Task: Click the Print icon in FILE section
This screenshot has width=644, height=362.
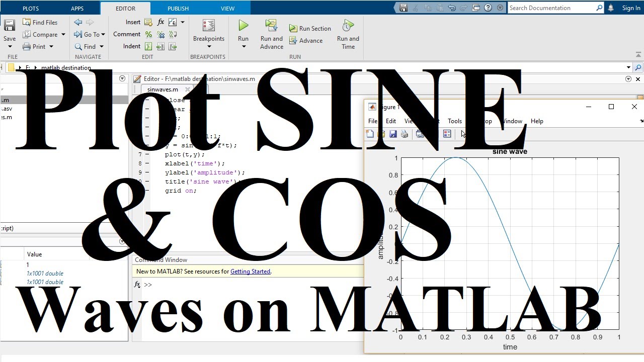Action: click(x=27, y=47)
